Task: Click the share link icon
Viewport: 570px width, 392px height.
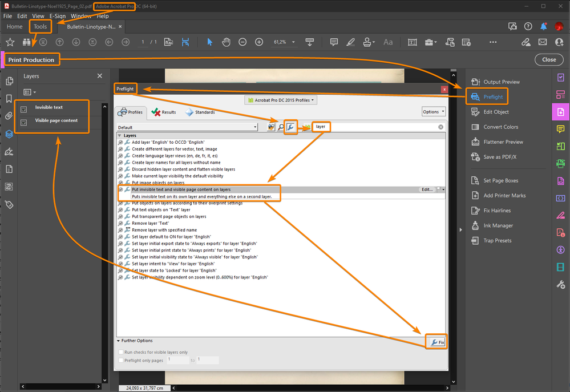Action: point(525,42)
